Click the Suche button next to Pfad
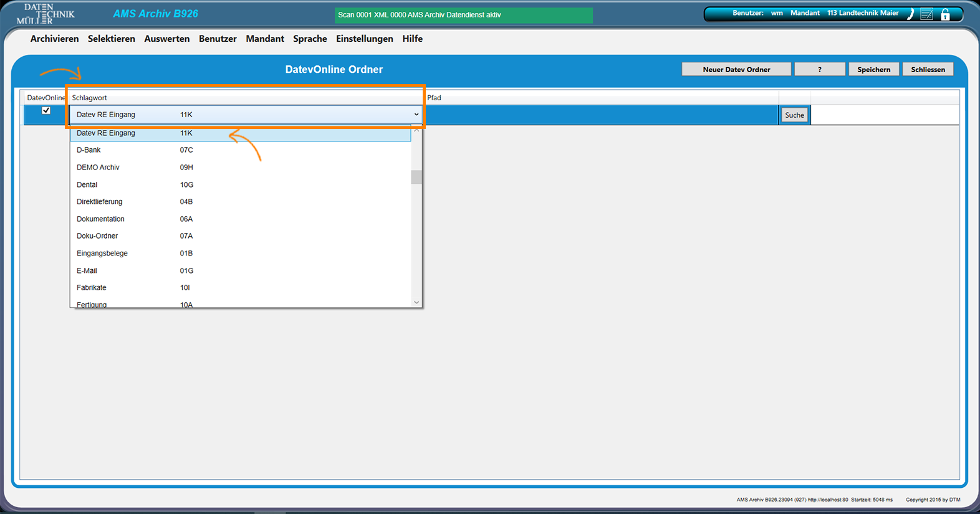The height and width of the screenshot is (514, 980). [794, 115]
